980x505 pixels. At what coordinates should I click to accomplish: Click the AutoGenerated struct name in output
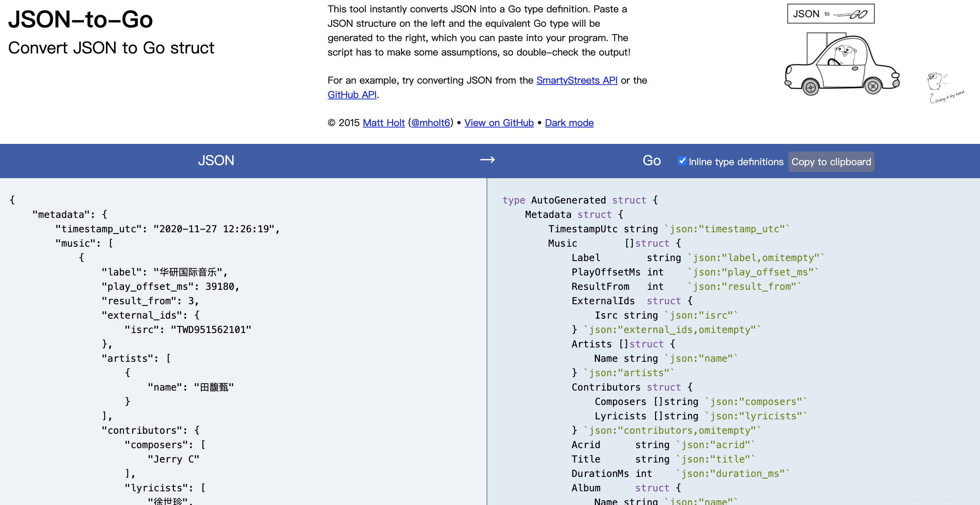(x=569, y=200)
